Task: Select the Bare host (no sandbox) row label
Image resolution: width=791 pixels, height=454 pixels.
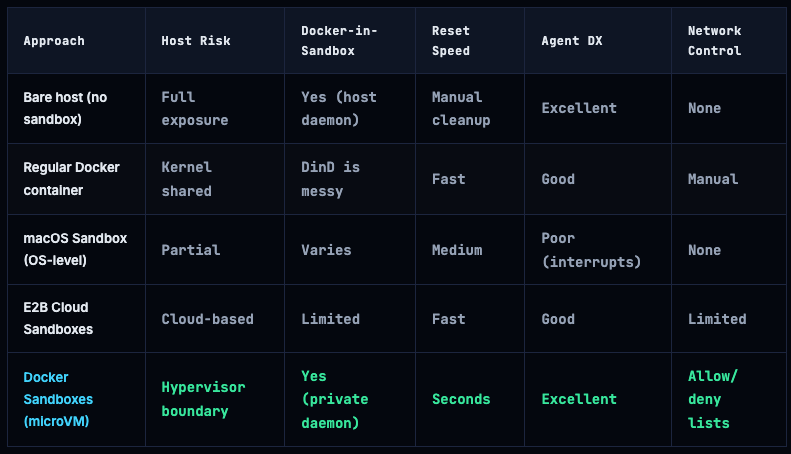Action: coord(66,108)
